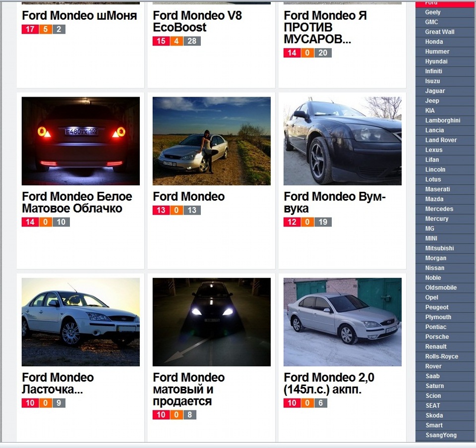
Task: View photo of woman leaning on silver Mondeo
Action: point(212,141)
